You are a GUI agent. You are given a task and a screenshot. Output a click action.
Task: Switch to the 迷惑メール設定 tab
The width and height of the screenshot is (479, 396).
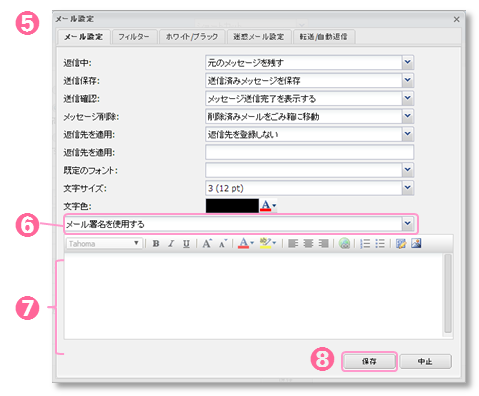tap(259, 37)
